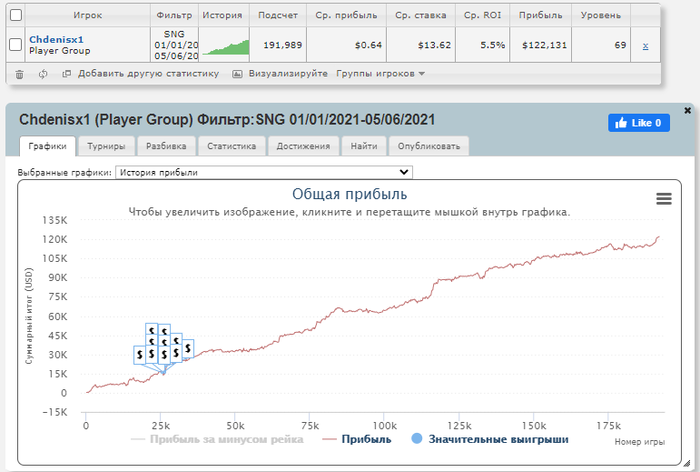Screen dimensions: 700x472
Task: Open the Опубликовать tab
Action: click(429, 146)
